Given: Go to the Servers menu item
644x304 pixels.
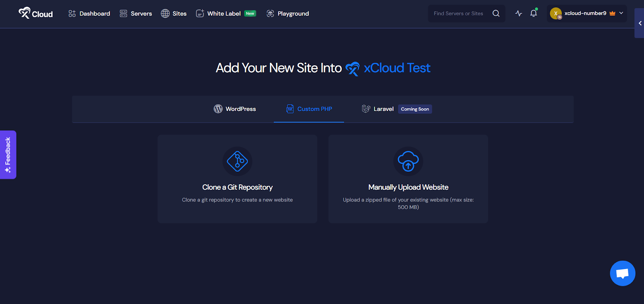Looking at the screenshot, I should [x=136, y=14].
